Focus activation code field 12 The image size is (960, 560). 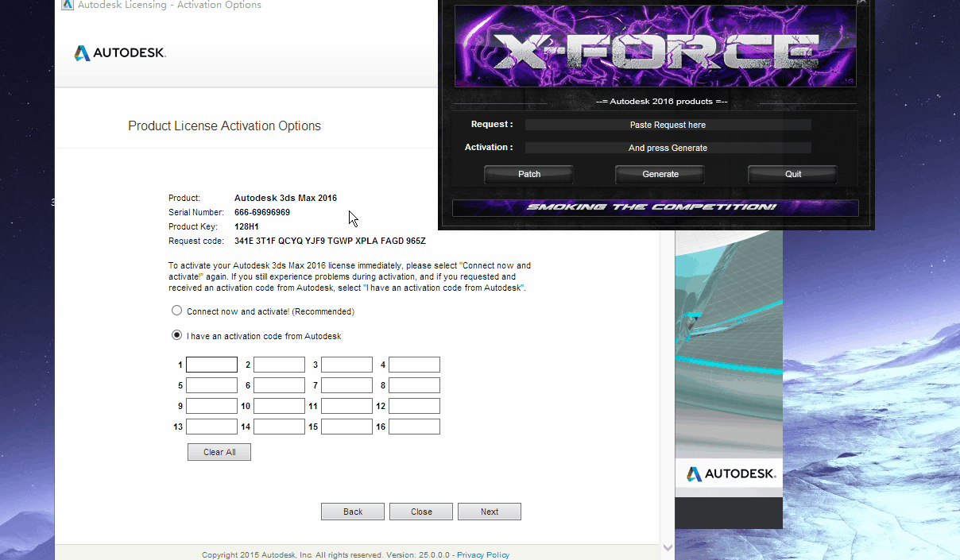(x=414, y=406)
